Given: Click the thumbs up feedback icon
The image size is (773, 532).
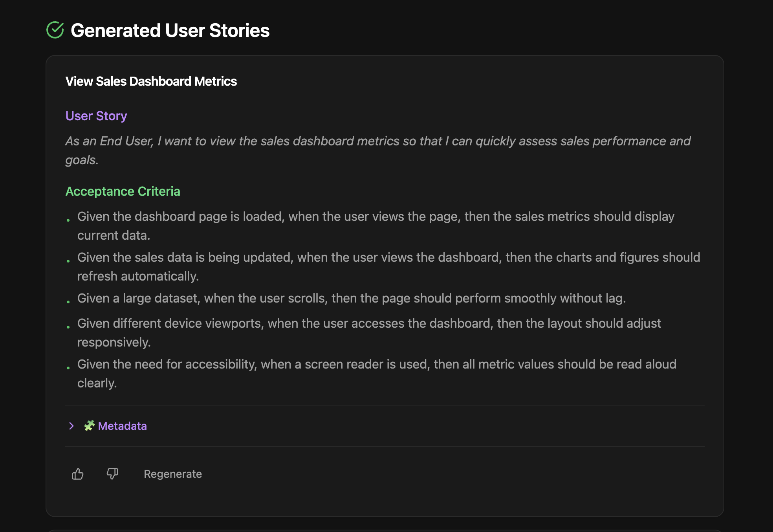Looking at the screenshot, I should (78, 474).
